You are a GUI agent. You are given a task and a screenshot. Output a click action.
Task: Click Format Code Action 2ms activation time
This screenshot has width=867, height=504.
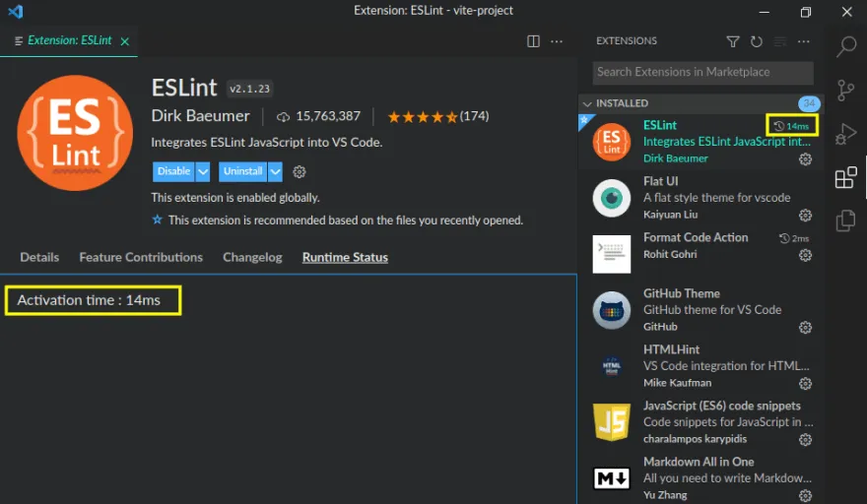click(794, 239)
